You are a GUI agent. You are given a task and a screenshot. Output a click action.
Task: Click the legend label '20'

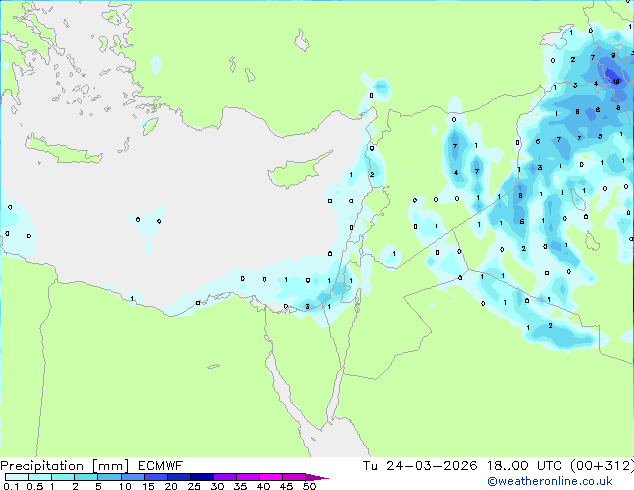(x=171, y=486)
